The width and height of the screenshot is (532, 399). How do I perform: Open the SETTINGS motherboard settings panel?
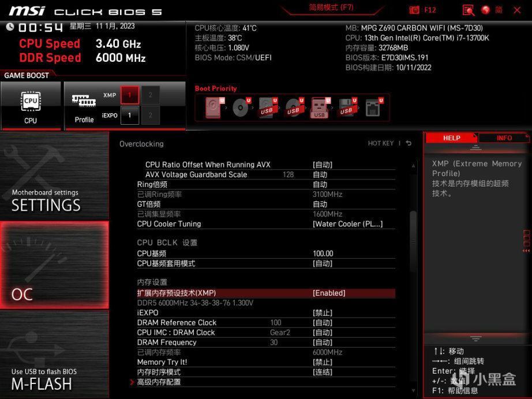click(x=54, y=176)
